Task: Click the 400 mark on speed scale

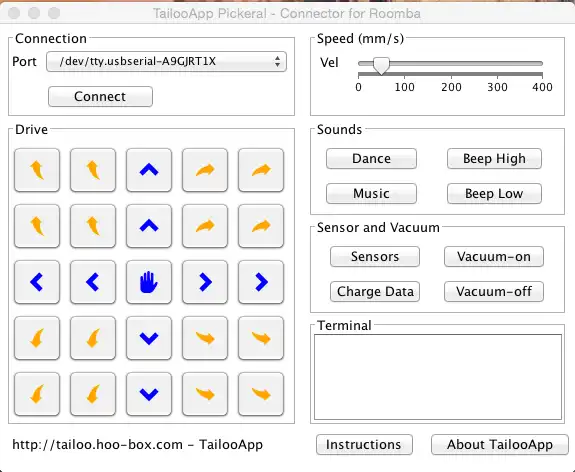Action: (x=543, y=87)
